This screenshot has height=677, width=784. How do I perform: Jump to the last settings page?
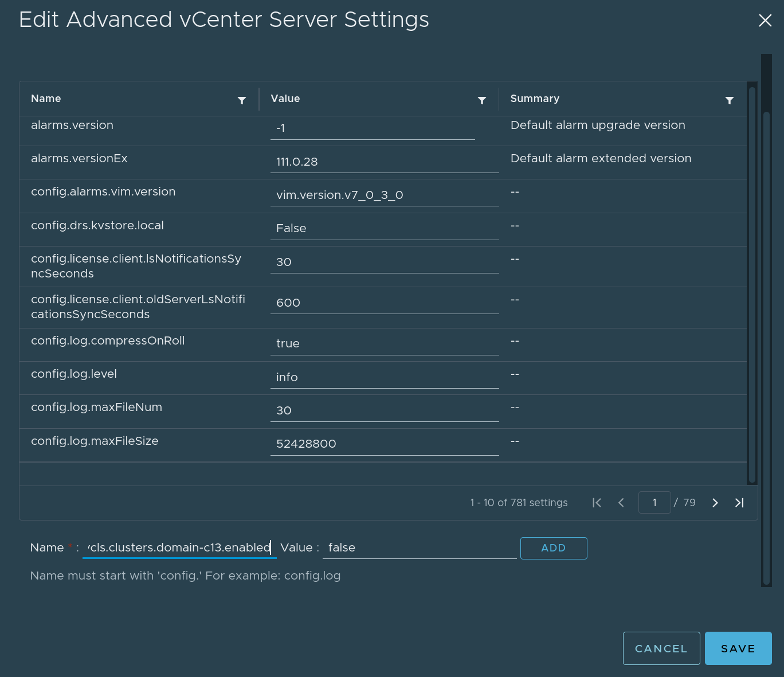[x=739, y=503]
